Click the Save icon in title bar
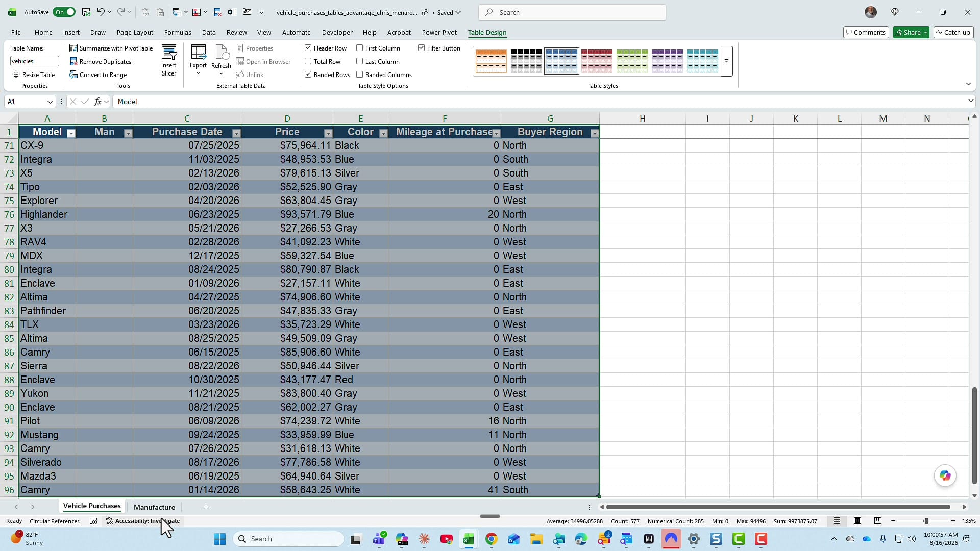This screenshot has height=551, width=980. [86, 12]
